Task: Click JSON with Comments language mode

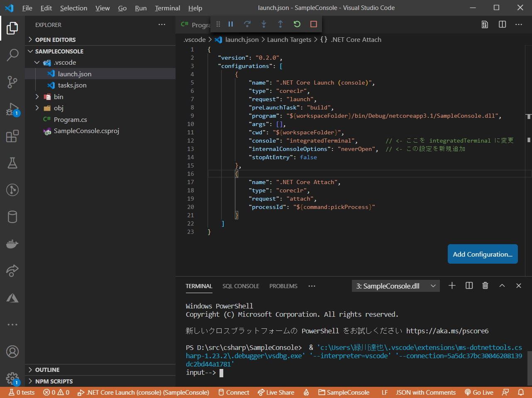Action: pos(426,392)
